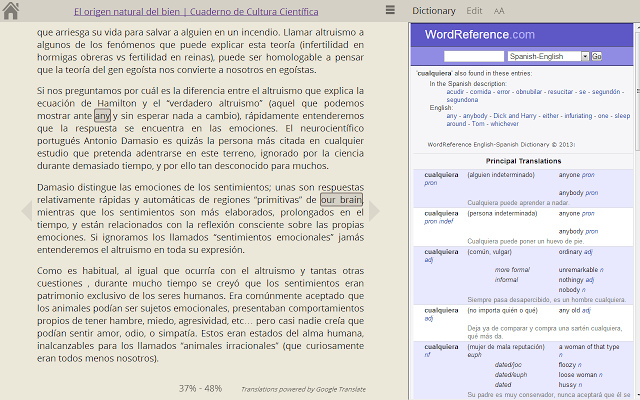Open the 'Tom' entry link
Image resolution: width=640 pixels, height=400 pixels.
point(478,124)
